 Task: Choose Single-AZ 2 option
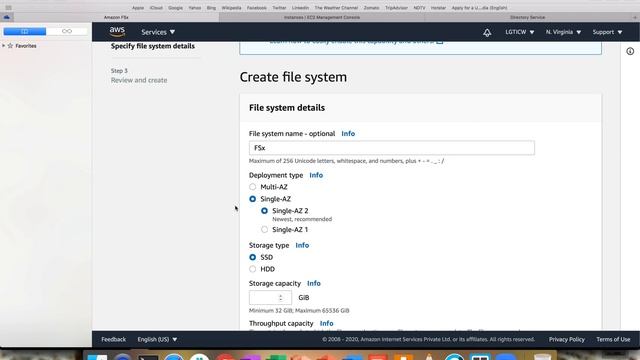(x=264, y=211)
